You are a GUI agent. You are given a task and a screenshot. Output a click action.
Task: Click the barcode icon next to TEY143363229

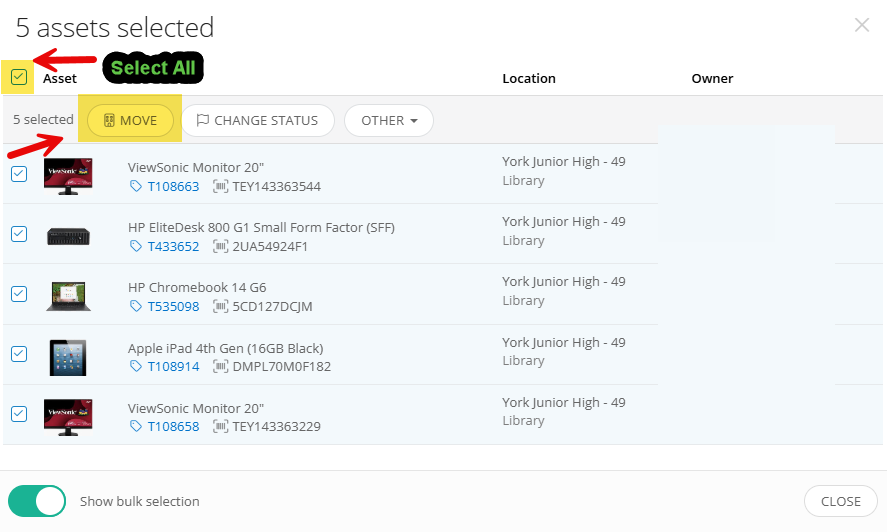[220, 427]
